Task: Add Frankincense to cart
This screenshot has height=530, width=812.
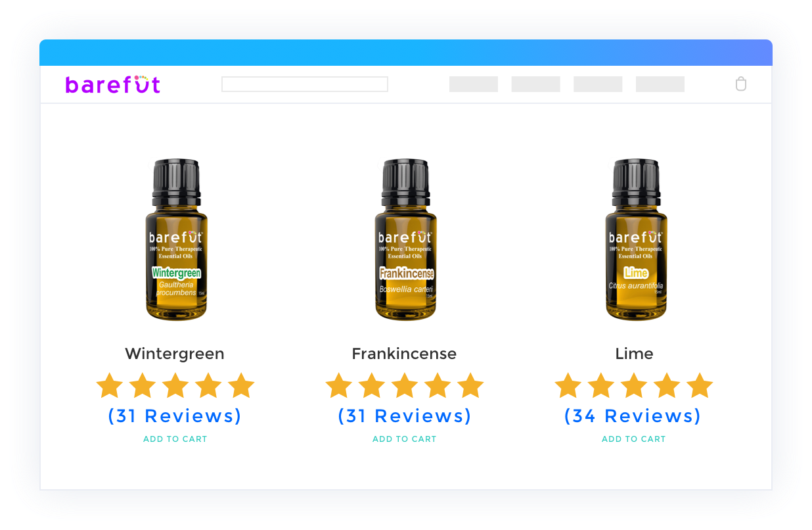Action: (405, 439)
